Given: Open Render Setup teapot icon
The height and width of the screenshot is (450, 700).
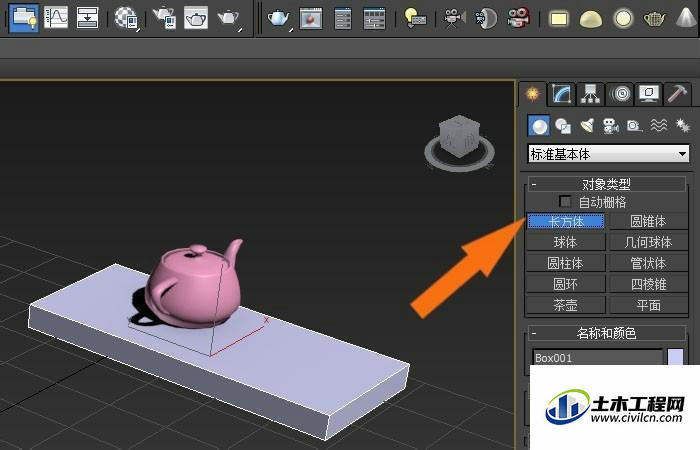Looking at the screenshot, I should tap(165, 18).
